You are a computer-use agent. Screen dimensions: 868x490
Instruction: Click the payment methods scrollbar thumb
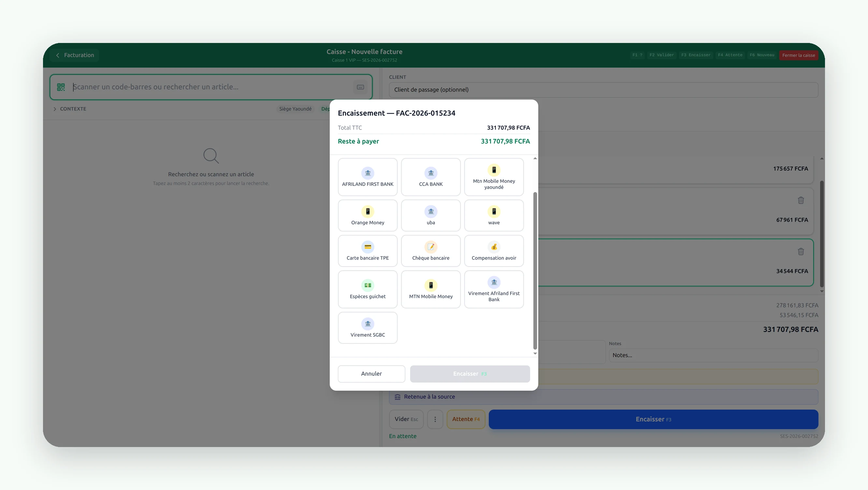tap(535, 271)
